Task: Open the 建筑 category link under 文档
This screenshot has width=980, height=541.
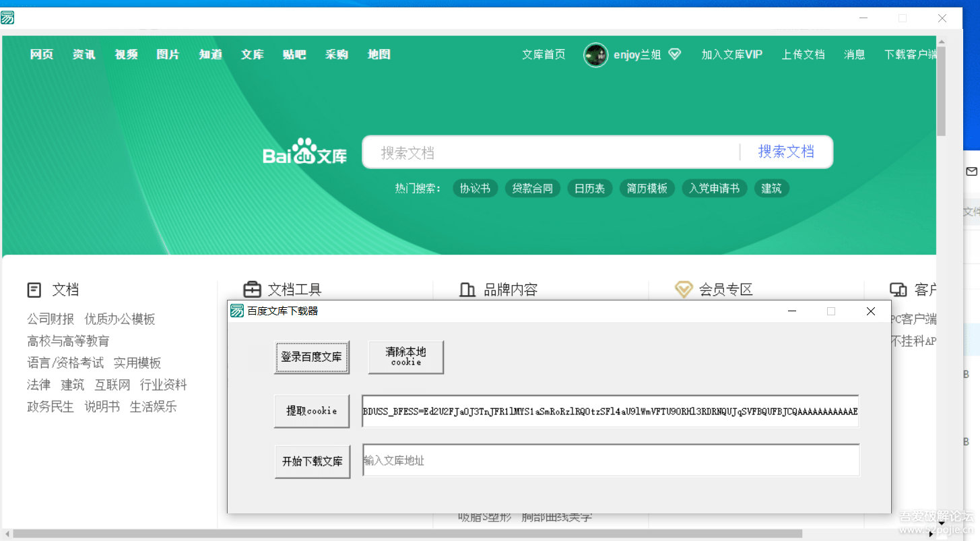Action: coord(73,385)
